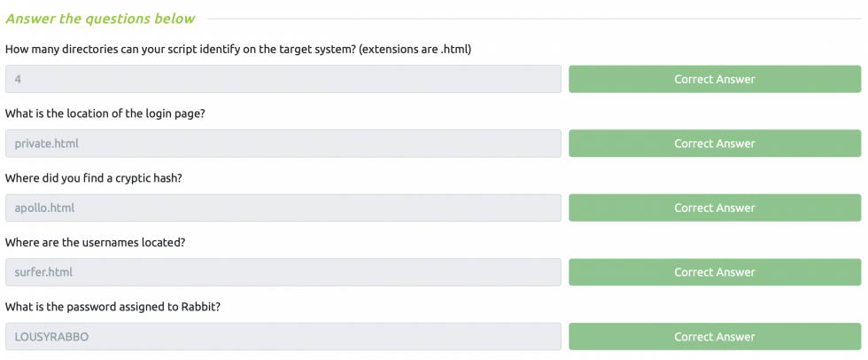The image size is (868, 360).
Task: Click the 'Answer the questions below' heading
Action: click(x=100, y=19)
